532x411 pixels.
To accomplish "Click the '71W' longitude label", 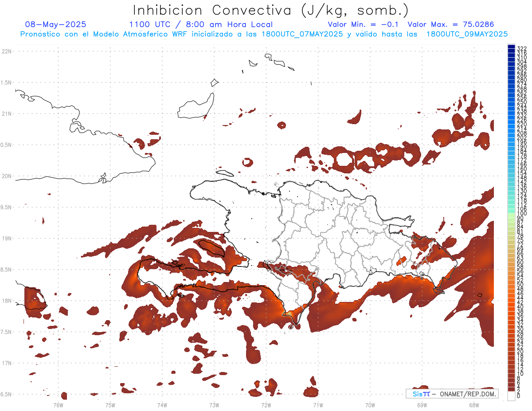I will pos(318,405).
